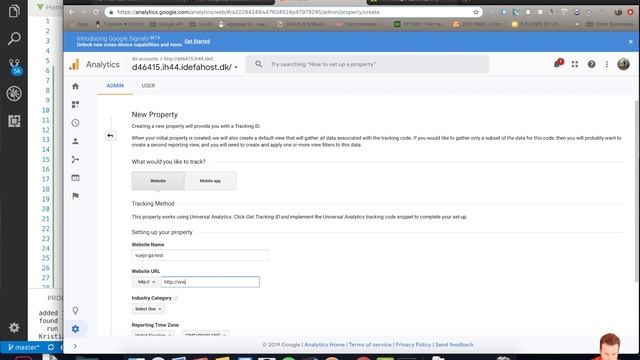Open Admin gear sidebar icon
640x360 pixels.
pyautogui.click(x=76, y=329)
